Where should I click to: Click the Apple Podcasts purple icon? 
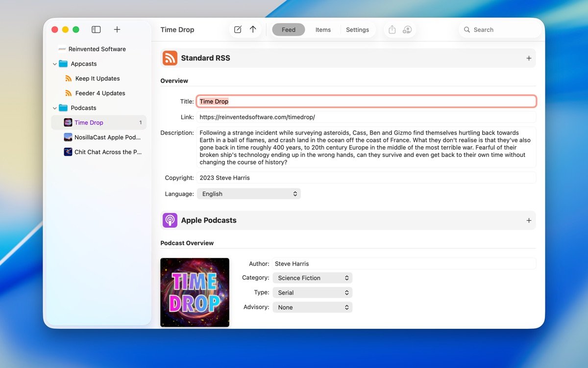pyautogui.click(x=170, y=220)
